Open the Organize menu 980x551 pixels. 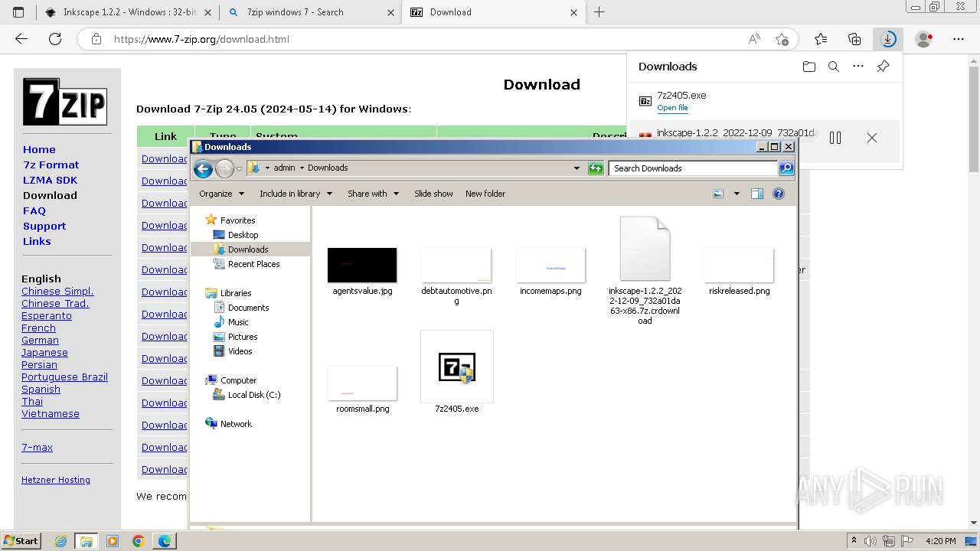click(221, 194)
